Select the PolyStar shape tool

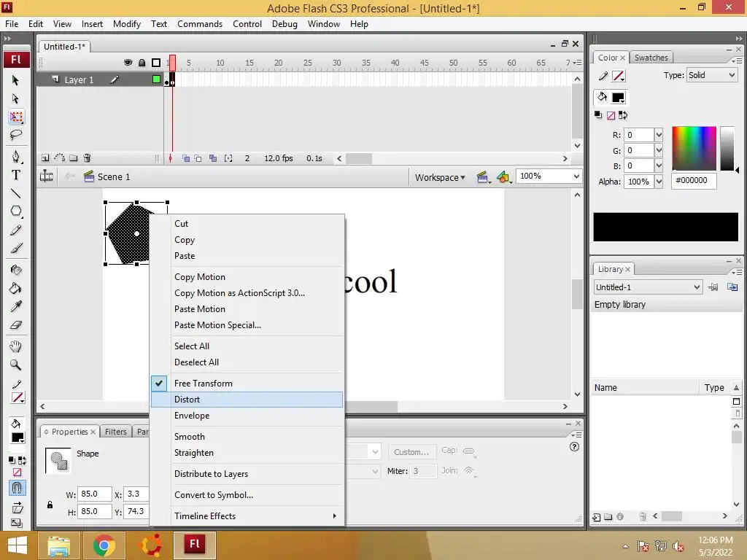[16, 211]
